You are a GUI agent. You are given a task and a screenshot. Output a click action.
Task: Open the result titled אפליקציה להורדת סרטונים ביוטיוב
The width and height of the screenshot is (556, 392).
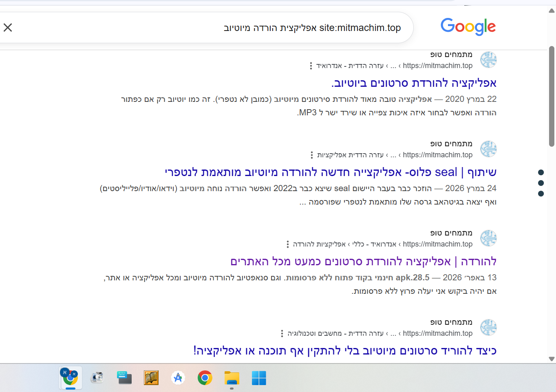coord(414,83)
